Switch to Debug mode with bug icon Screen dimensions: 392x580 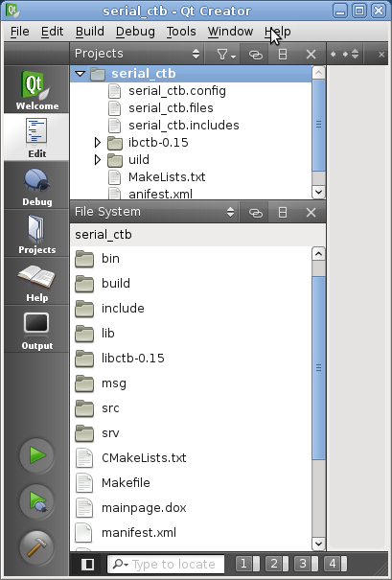tap(36, 186)
